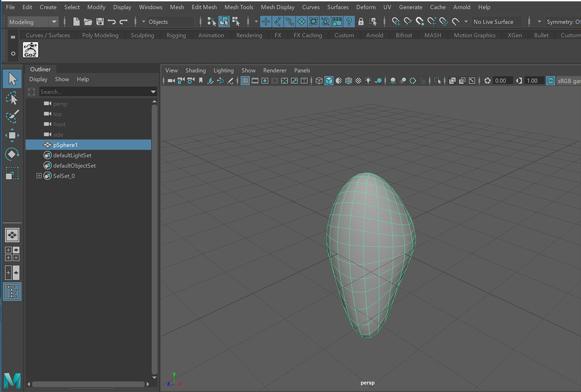
Task: Open snap options arrow before No Live Surface
Action: (466, 22)
